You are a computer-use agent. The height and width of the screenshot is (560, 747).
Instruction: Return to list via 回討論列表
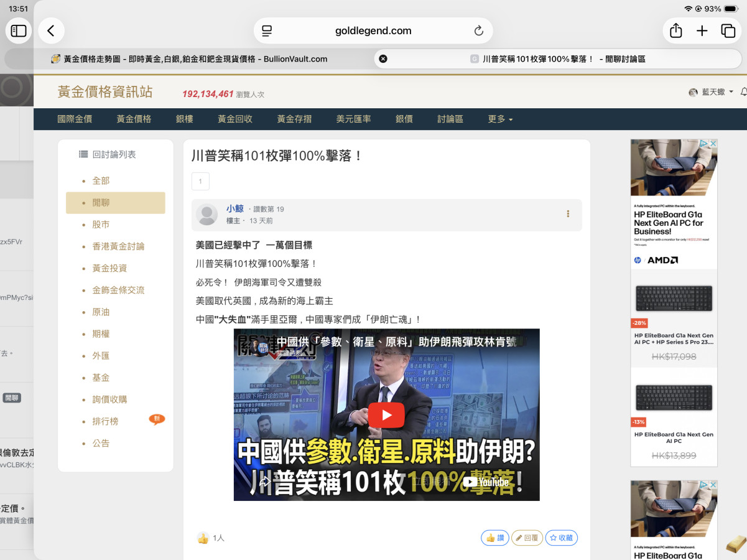108,154
